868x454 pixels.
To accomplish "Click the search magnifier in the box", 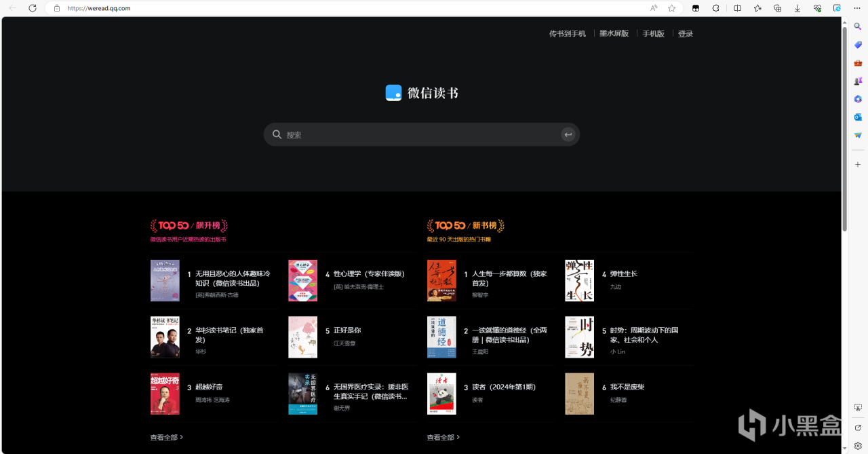I will 277,134.
